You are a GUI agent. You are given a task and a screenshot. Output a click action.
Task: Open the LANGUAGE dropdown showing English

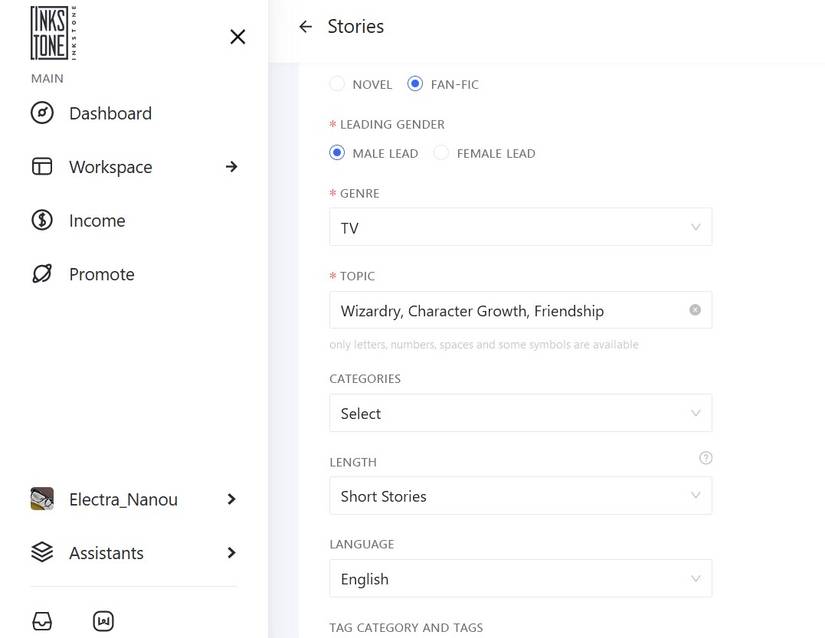tap(520, 578)
